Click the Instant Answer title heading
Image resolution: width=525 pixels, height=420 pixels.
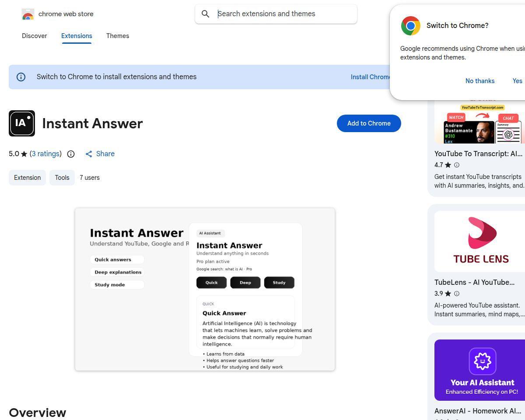coord(92,123)
